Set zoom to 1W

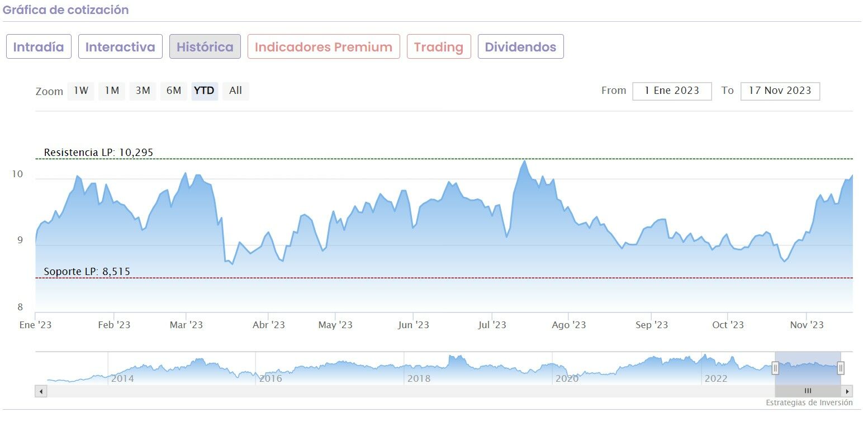[81, 91]
